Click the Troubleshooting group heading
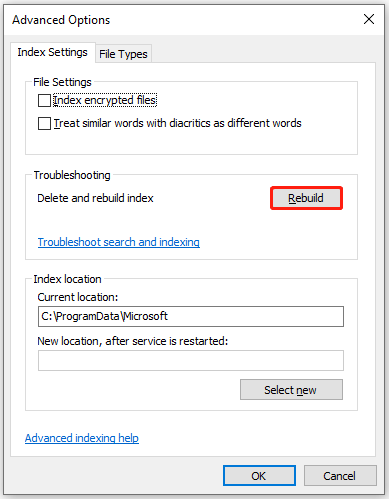 pyautogui.click(x=72, y=175)
